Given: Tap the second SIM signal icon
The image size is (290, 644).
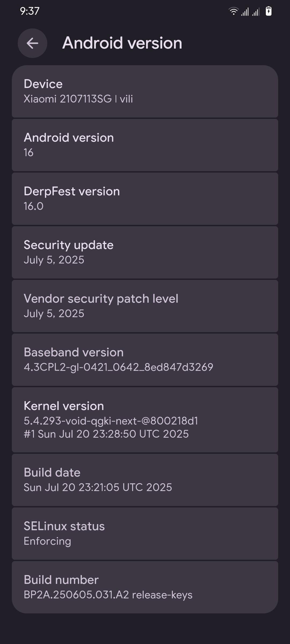Looking at the screenshot, I should 256,12.
